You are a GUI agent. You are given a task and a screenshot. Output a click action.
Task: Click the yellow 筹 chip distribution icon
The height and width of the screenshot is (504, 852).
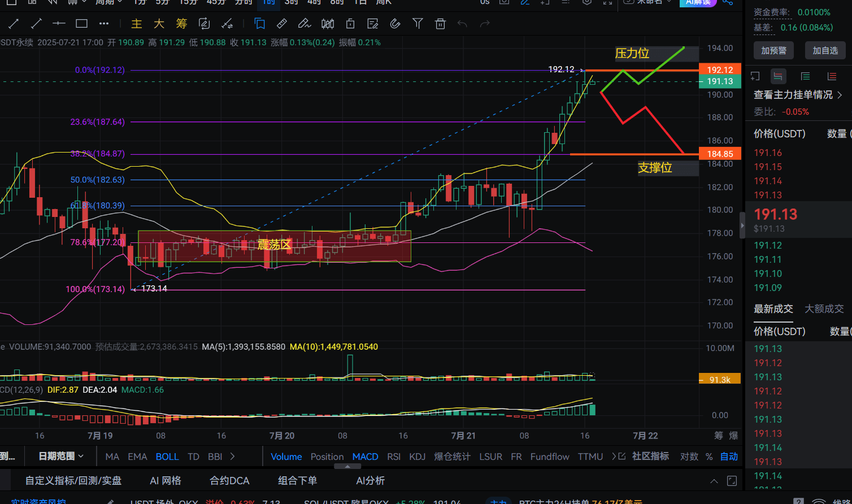[x=181, y=24]
